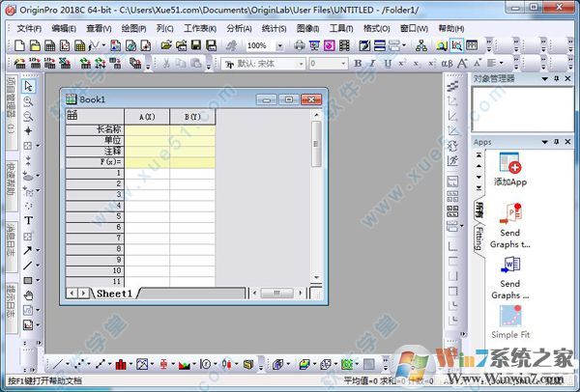This screenshot has width=580, height=392.
Task: Click the Line plot button in bottom toolbar
Action: pyautogui.click(x=58, y=365)
